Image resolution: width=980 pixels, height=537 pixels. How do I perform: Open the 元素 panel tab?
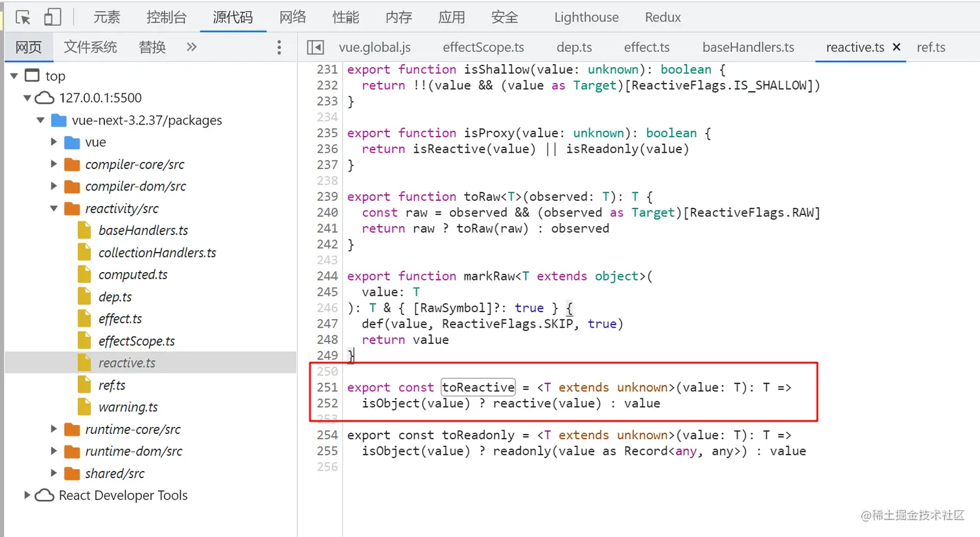click(106, 17)
